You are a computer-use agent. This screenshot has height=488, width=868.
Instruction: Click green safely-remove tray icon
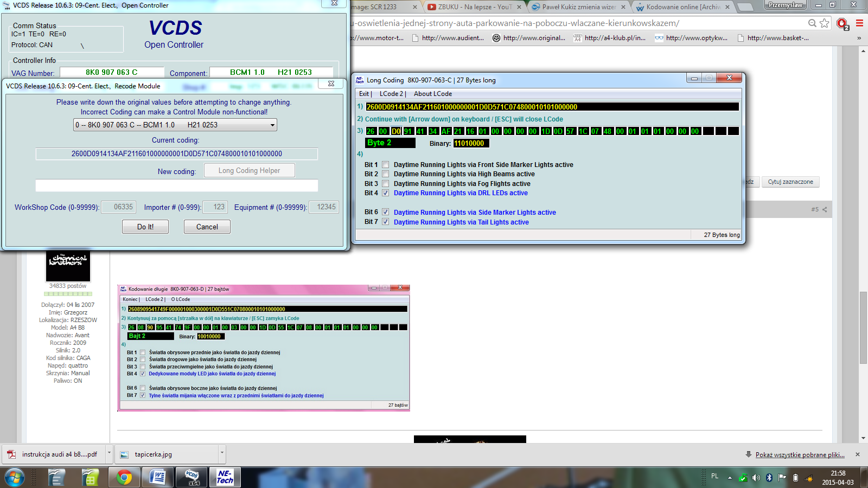[x=743, y=478]
